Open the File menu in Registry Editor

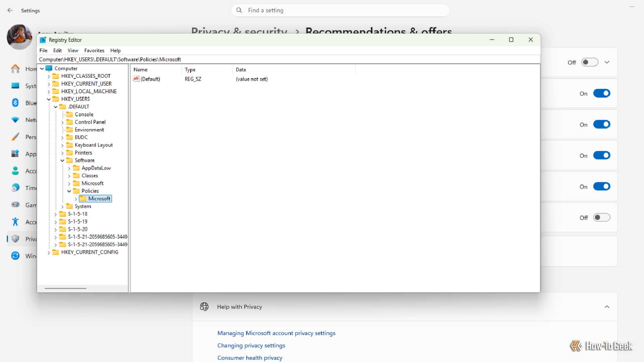[x=43, y=51]
